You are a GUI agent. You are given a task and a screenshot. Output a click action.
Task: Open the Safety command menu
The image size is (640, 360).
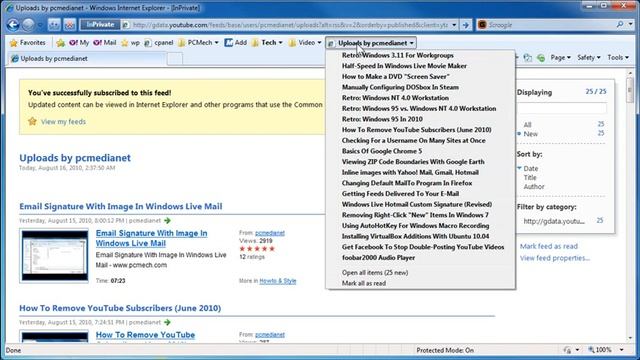point(589,58)
